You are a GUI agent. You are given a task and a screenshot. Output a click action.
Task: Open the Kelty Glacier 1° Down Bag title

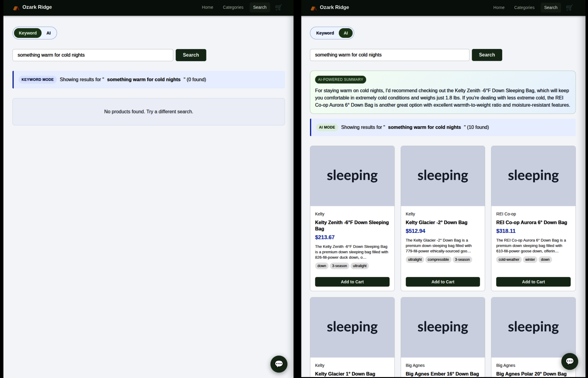pyautogui.click(x=345, y=374)
